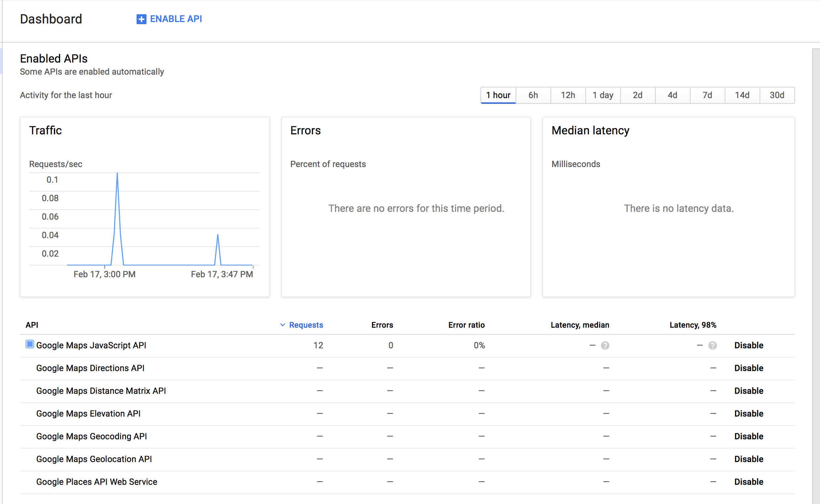Disable the Google Maps JavaScript API

749,345
